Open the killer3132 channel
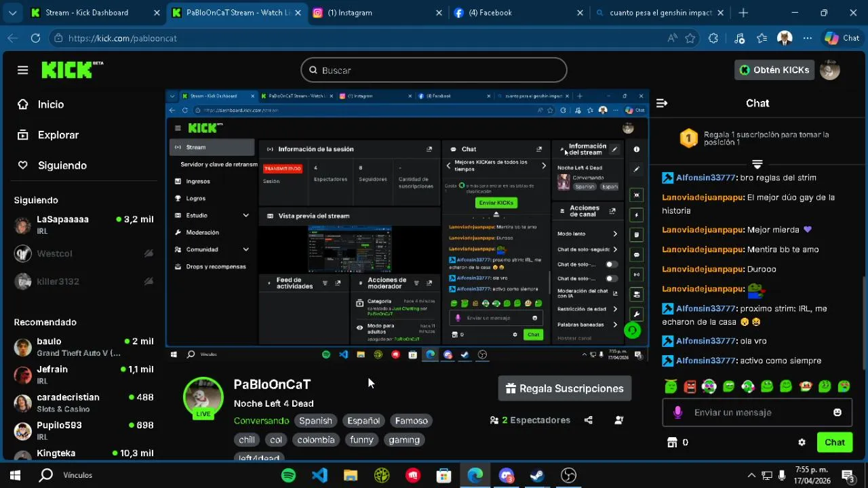This screenshot has height=488, width=868. [x=84, y=281]
